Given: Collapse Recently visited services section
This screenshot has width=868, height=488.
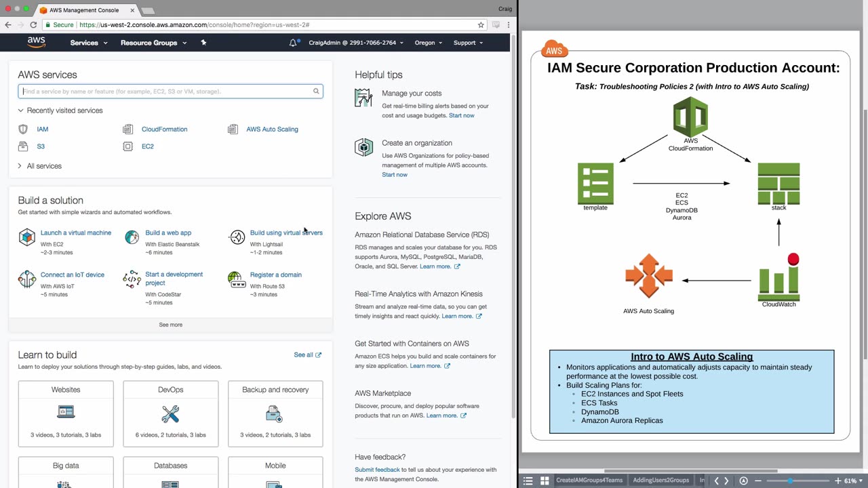Looking at the screenshot, I should [x=60, y=110].
